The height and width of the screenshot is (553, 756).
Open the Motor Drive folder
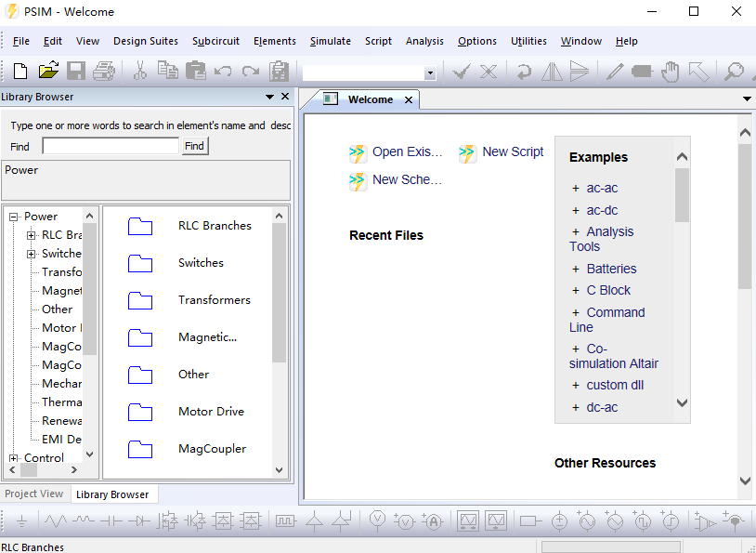pos(211,412)
